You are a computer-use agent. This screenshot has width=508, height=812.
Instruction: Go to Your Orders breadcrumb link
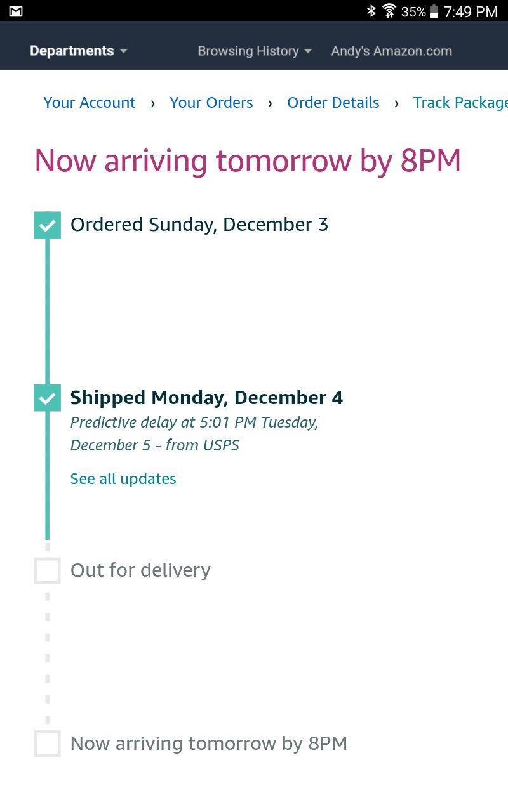(211, 103)
